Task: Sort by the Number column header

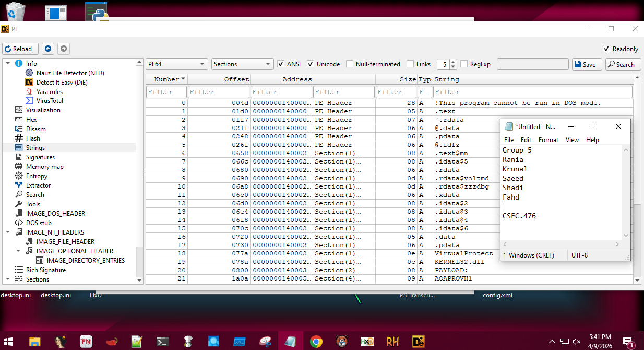Action: [x=166, y=79]
